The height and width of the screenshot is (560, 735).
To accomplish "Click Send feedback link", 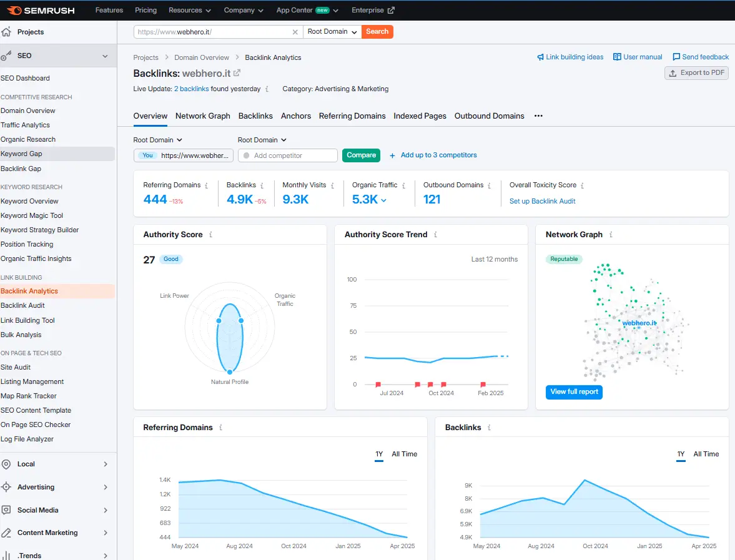I will (700, 57).
